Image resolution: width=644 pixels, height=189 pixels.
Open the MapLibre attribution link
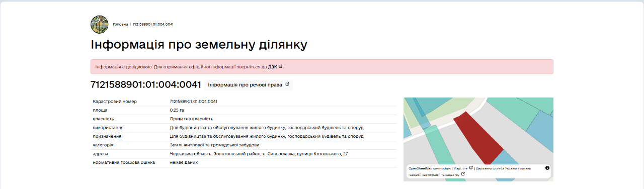(460, 168)
